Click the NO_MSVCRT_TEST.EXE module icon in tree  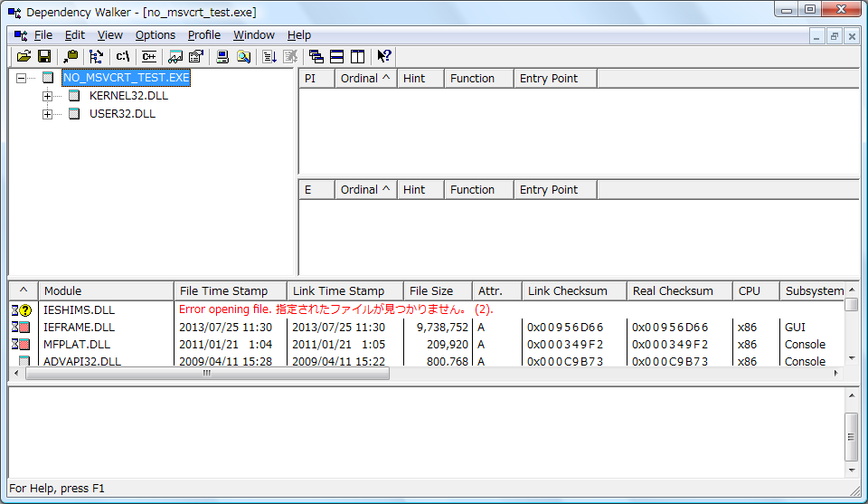(48, 78)
